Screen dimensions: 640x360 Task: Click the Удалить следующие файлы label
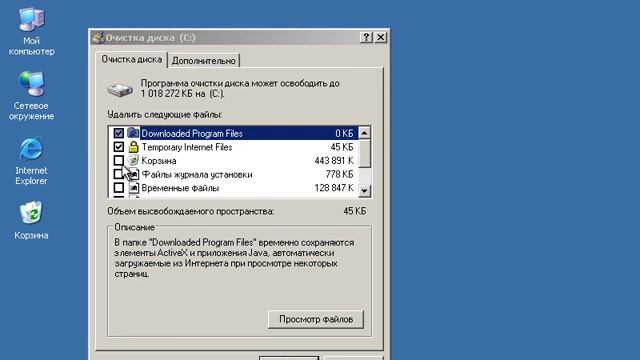[165, 115]
